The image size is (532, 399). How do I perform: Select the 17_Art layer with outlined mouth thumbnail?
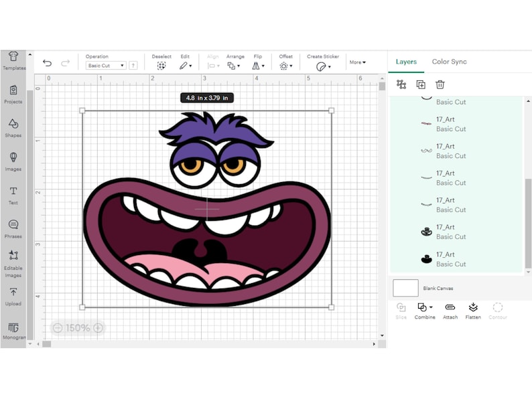pyautogui.click(x=456, y=232)
